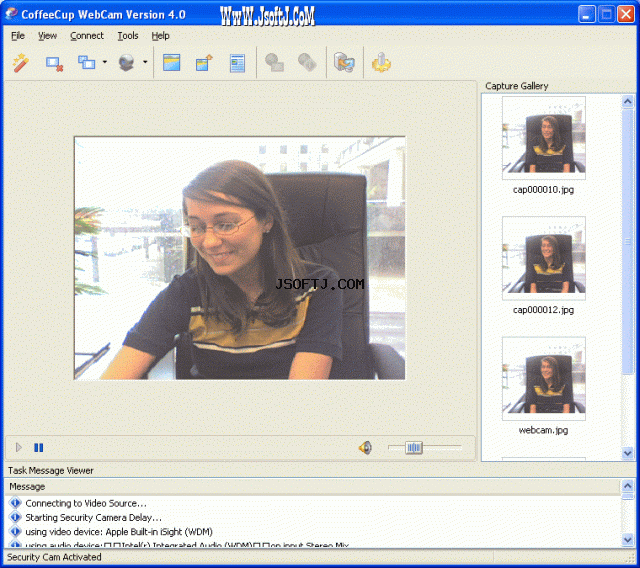The width and height of the screenshot is (640, 568).
Task: Click the overlapping windows toolbar icon
Action: (x=87, y=62)
